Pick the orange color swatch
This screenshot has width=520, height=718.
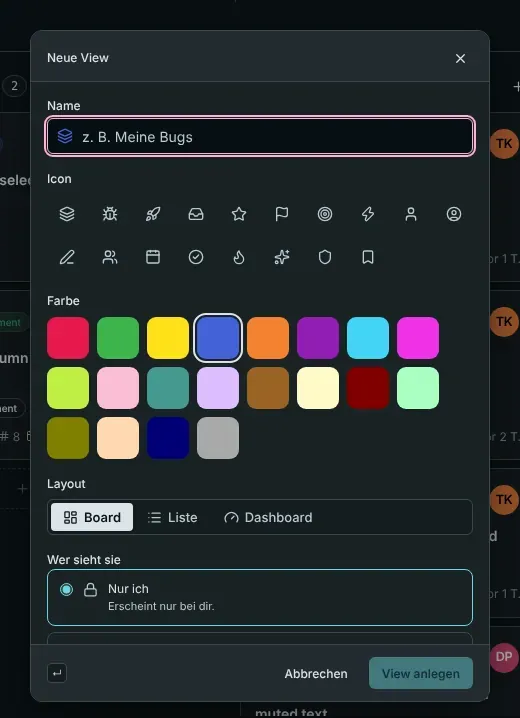tap(268, 337)
